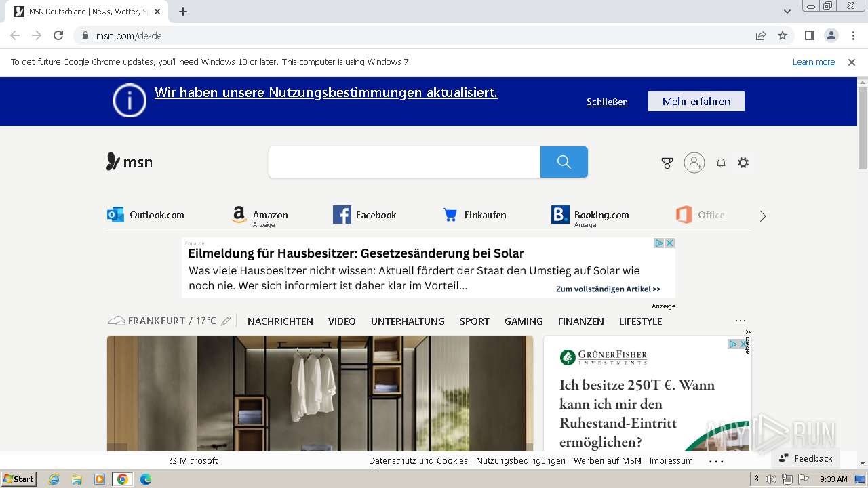Click the Mehr erfahren button
Image resolution: width=868 pixels, height=488 pixels.
(x=696, y=101)
